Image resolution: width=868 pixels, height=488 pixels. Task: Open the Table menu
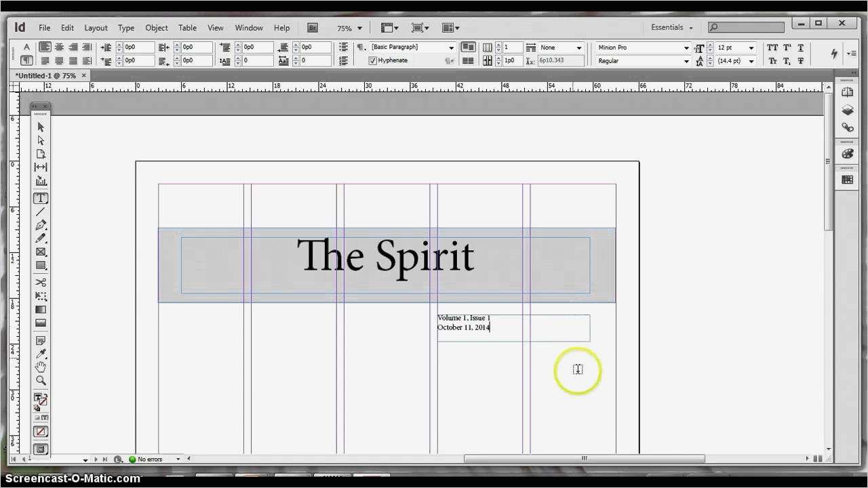point(187,28)
